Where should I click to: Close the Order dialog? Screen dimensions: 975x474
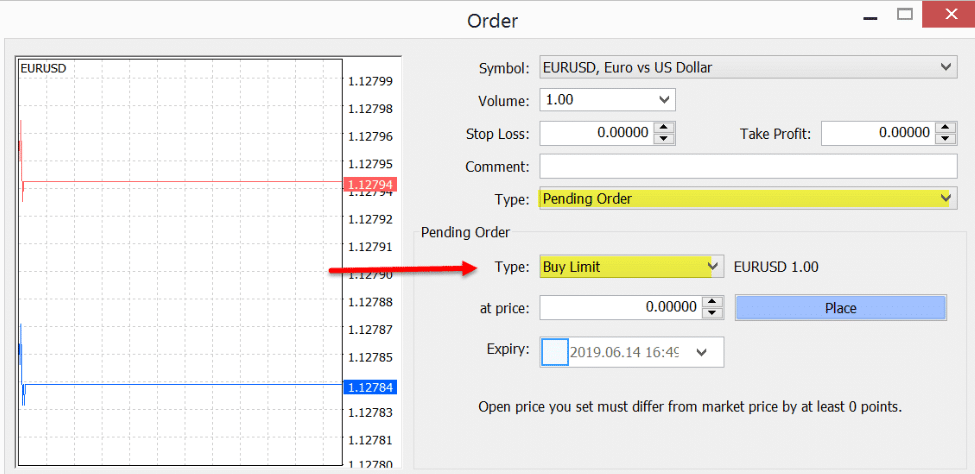(948, 14)
